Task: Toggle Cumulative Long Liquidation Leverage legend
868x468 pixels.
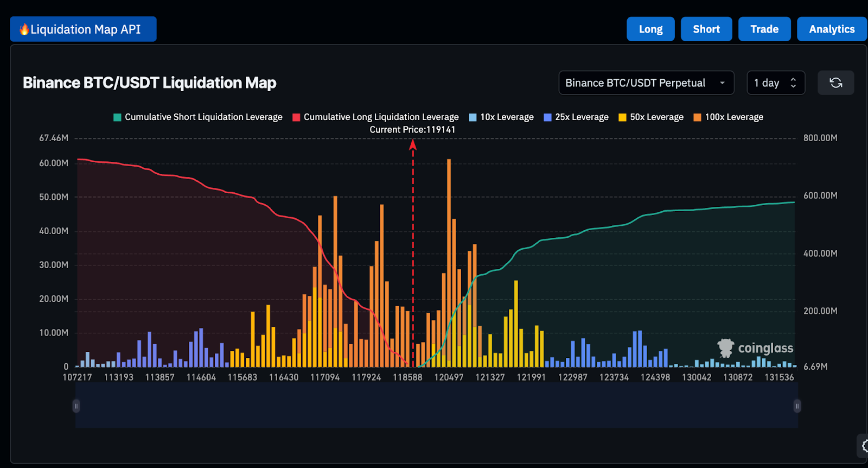Action: coord(375,117)
